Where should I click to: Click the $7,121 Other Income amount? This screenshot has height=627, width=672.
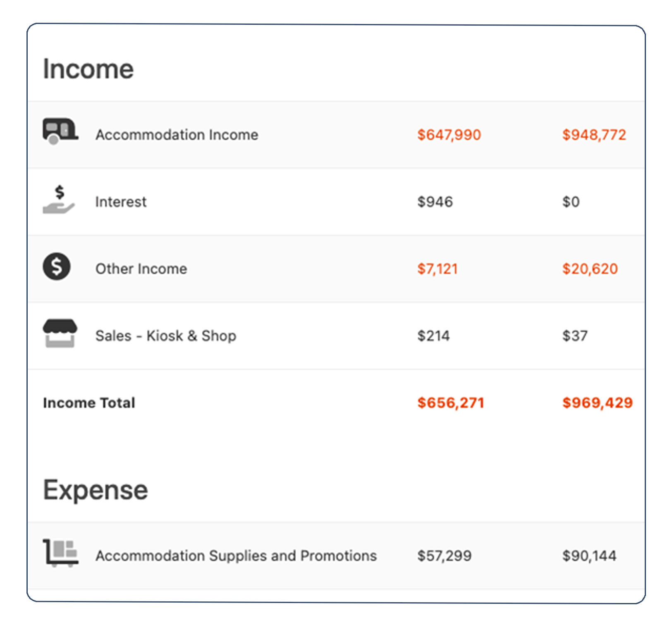[437, 269]
